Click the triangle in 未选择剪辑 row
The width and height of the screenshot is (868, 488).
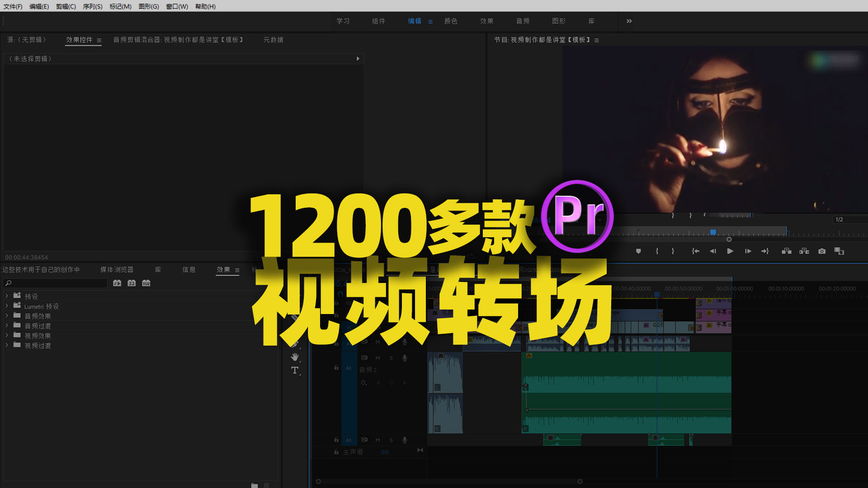(x=358, y=59)
